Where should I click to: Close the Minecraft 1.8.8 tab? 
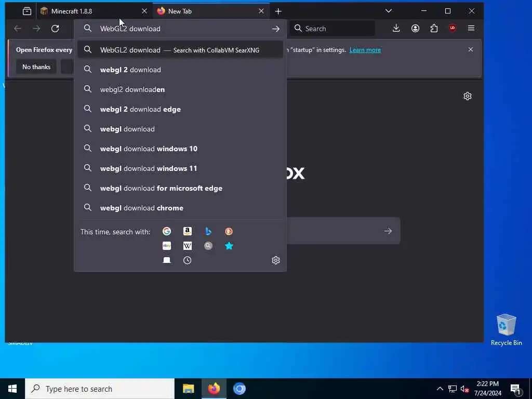point(144,11)
